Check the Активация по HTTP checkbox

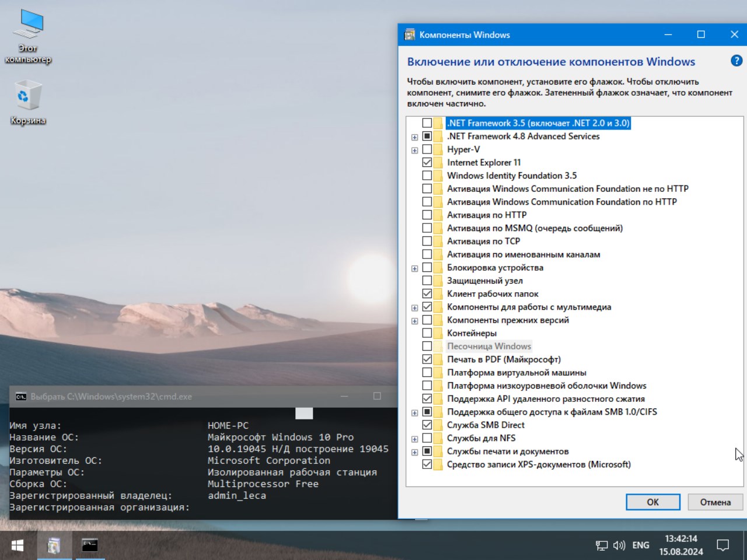[x=427, y=215]
